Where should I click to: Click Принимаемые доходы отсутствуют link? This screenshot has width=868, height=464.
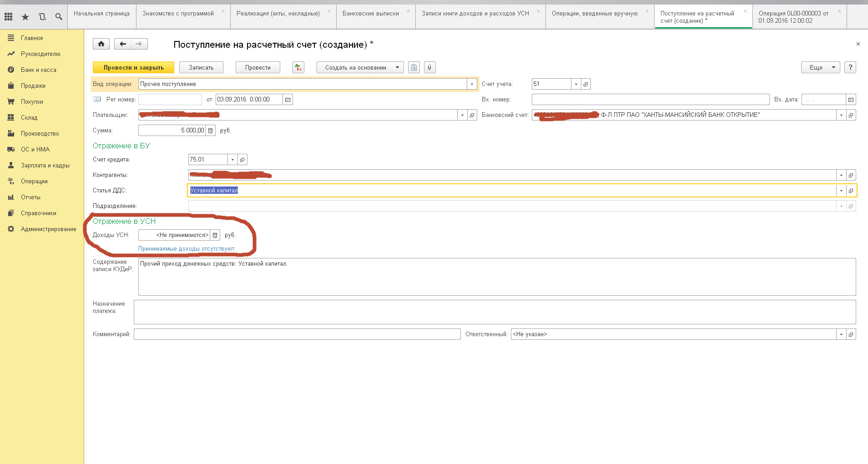pos(186,249)
